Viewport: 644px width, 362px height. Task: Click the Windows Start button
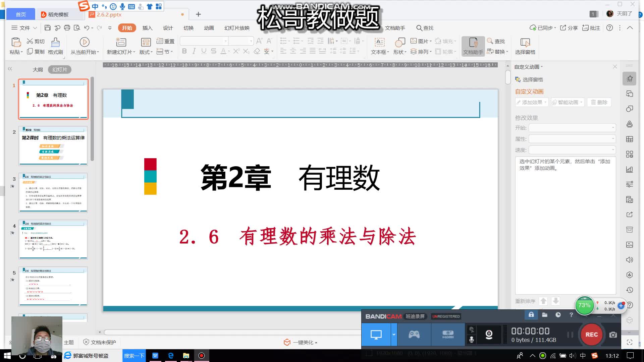tap(7, 356)
